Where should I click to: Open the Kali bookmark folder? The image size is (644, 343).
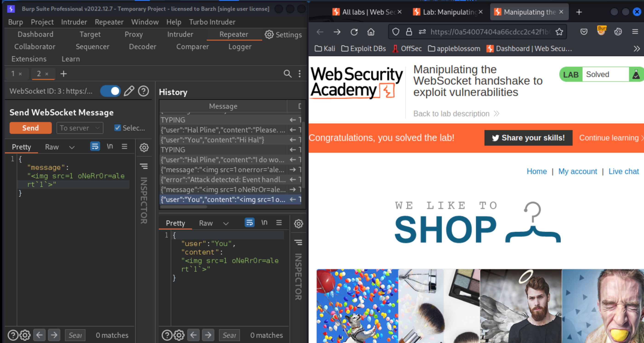[x=325, y=48]
